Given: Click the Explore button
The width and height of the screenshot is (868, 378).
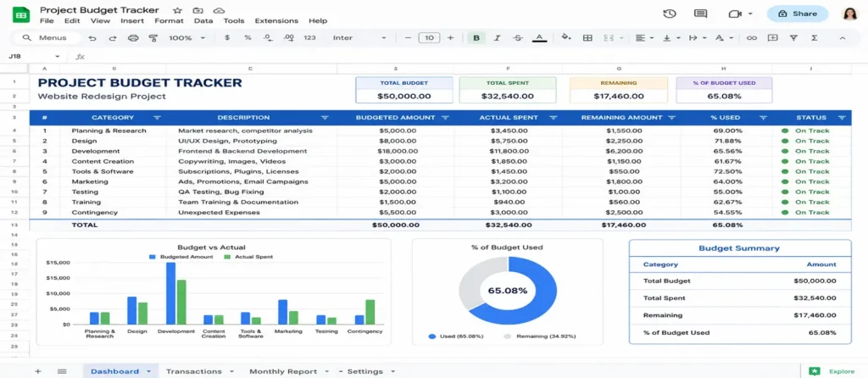Looking at the screenshot, I should (832, 371).
